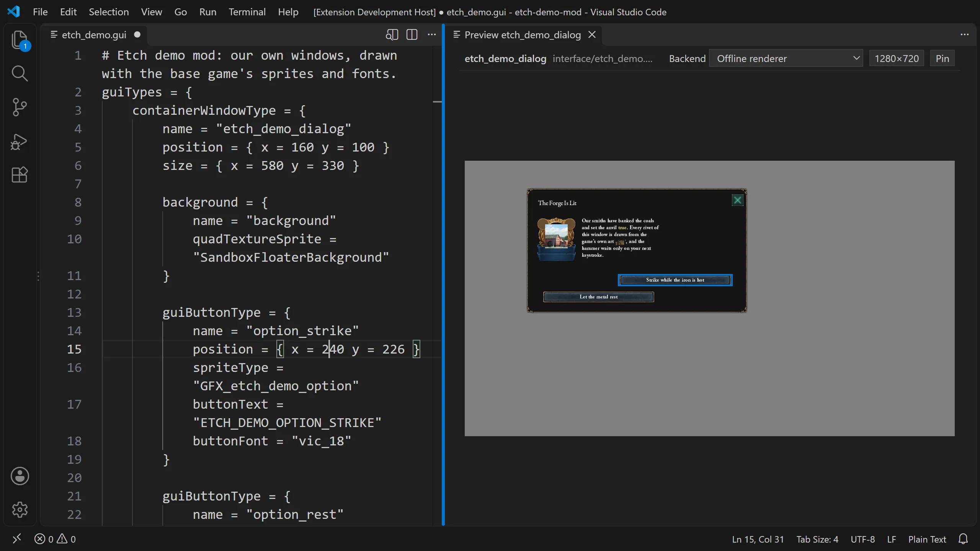Click the "SandboxFloaterBackground" string in code
The width and height of the screenshot is (980, 551).
pyautogui.click(x=291, y=257)
